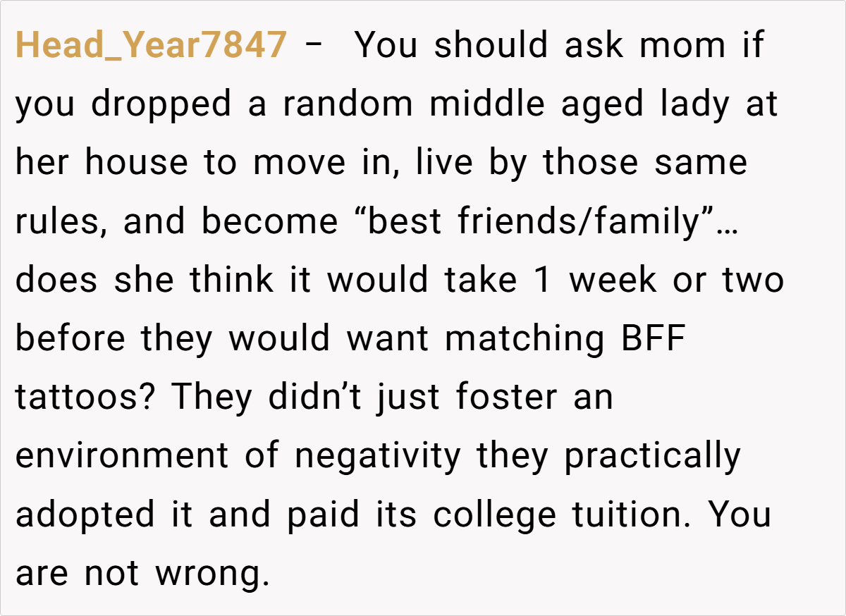
Task: Click the word "mom" in the comment
Action: (682, 46)
